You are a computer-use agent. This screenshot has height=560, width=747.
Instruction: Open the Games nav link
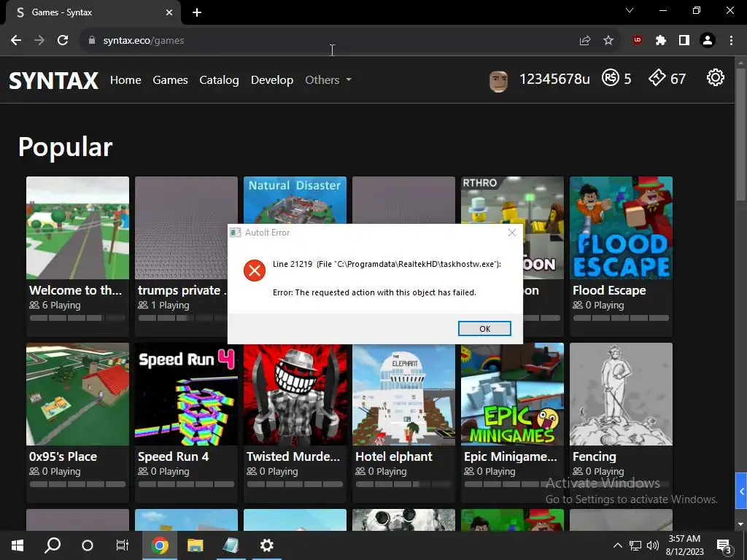coord(170,80)
